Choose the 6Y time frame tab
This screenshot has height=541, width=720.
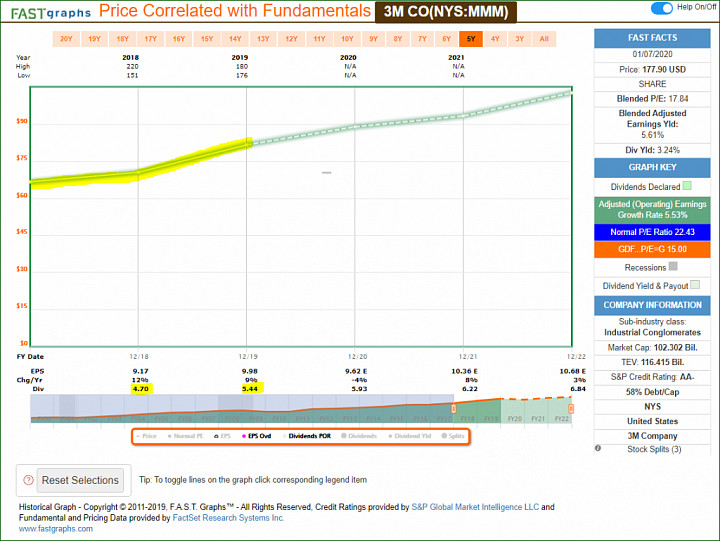tap(447, 39)
